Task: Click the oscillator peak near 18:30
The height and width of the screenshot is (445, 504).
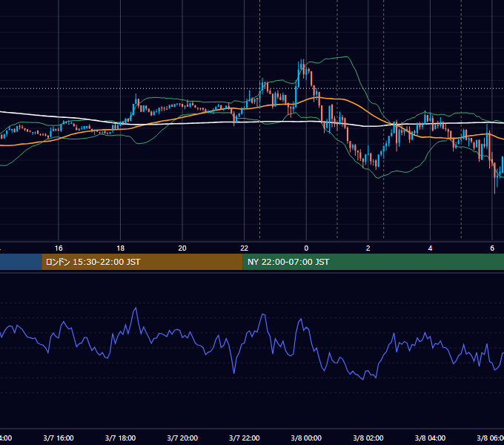Action: pos(136,308)
